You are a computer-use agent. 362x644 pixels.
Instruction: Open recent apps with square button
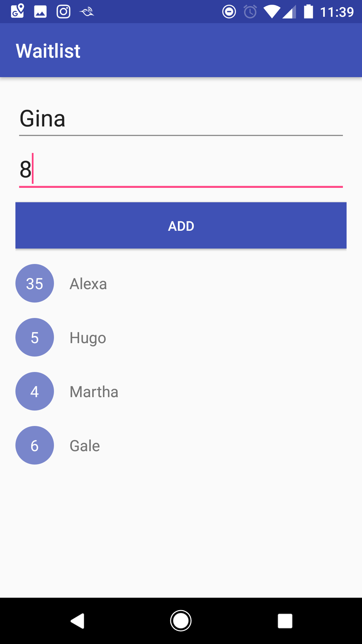(x=285, y=621)
